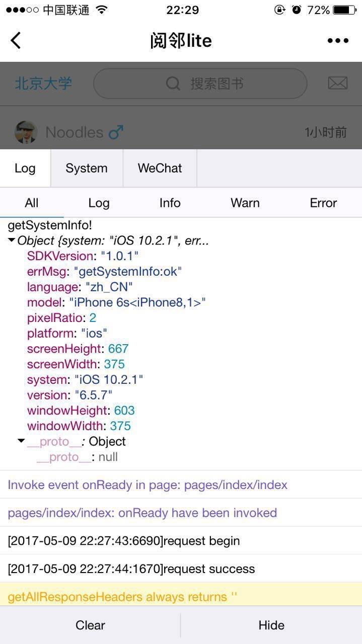Tap the male gender icon beside Noodles

pos(116,132)
